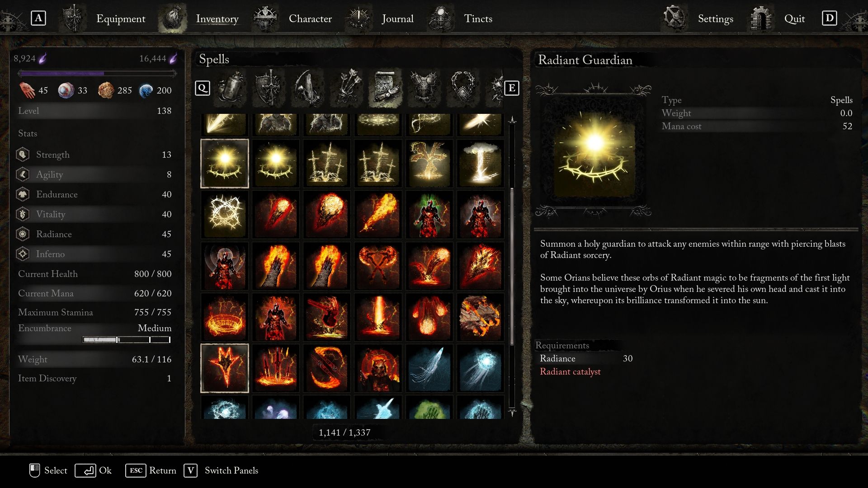Select the Radiant Guardian spell icon
868x488 pixels.
click(225, 163)
